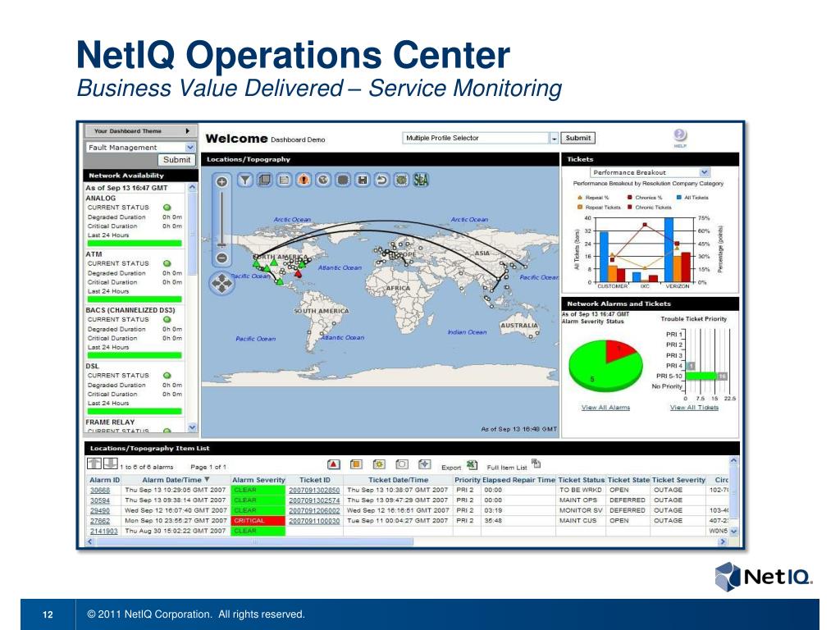Open alarm ID 30594
This screenshot has height=630, width=840.
click(99, 500)
